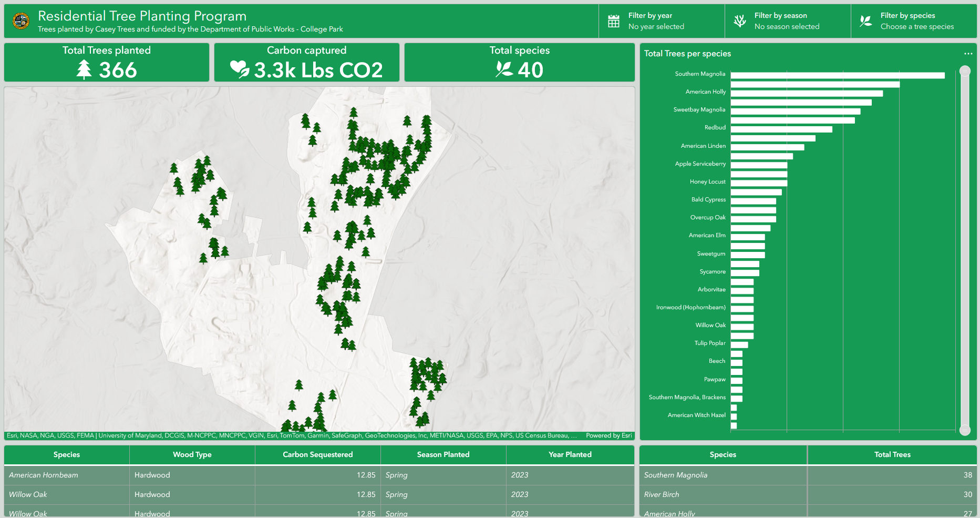980x518 pixels.
Task: Open the Total Trees per species options menu
Action: click(x=968, y=53)
